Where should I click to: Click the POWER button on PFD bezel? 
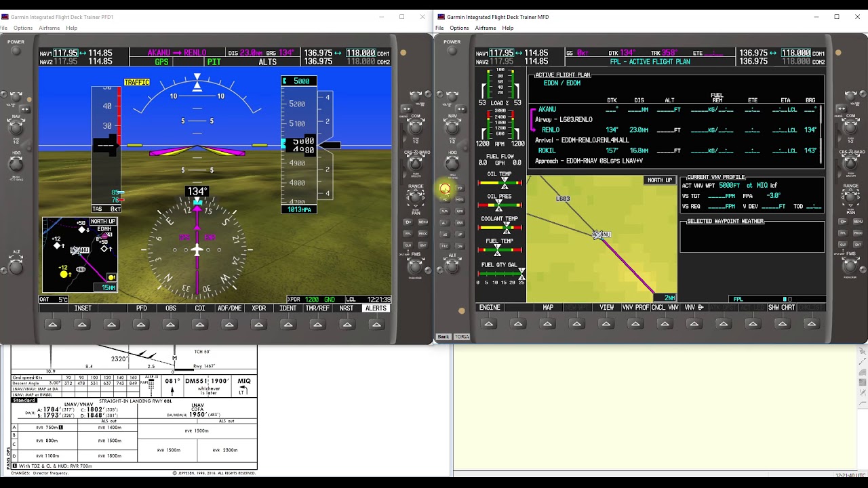point(16,51)
